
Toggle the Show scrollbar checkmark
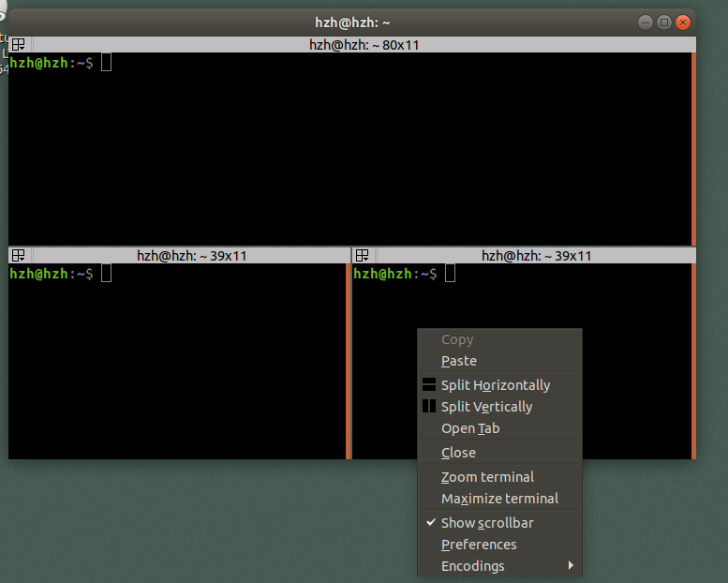coord(431,522)
